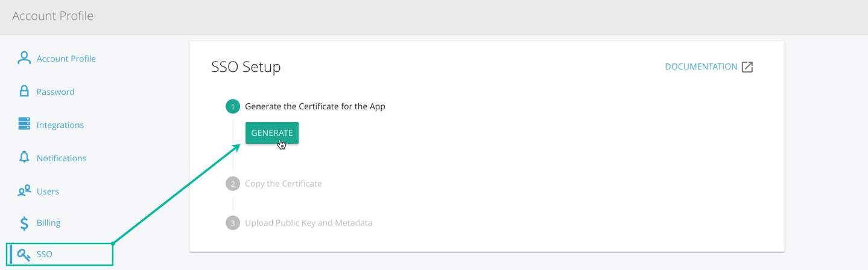This screenshot has width=868, height=270.
Task: Select step 1 circle in SSO Setup
Action: [x=233, y=106]
